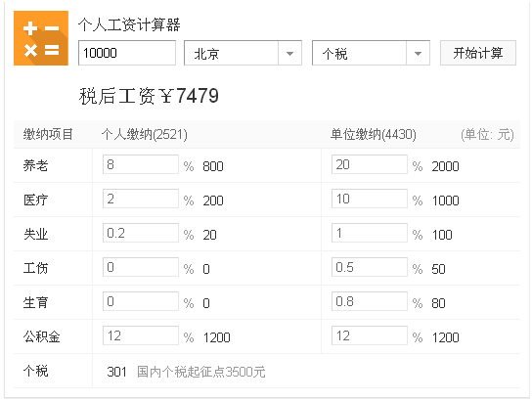Expand the 个税 type dropdown arrow
This screenshot has width=532, height=401.
(x=418, y=53)
